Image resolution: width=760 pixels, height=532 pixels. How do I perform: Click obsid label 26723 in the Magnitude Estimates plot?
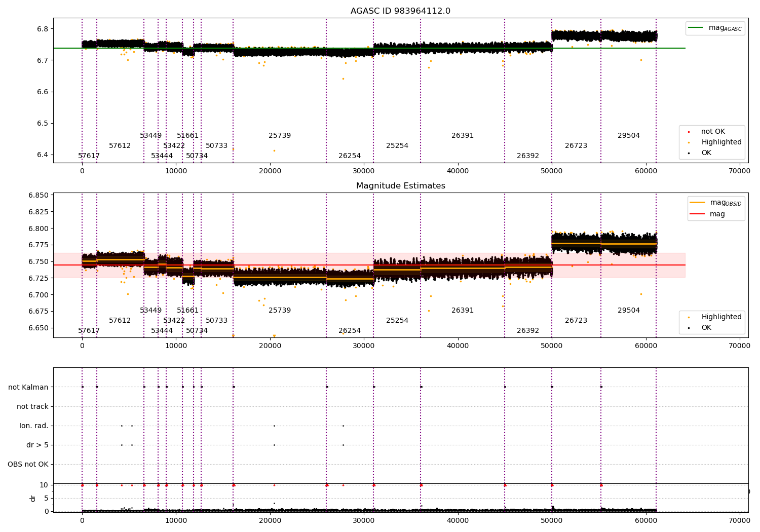point(576,321)
